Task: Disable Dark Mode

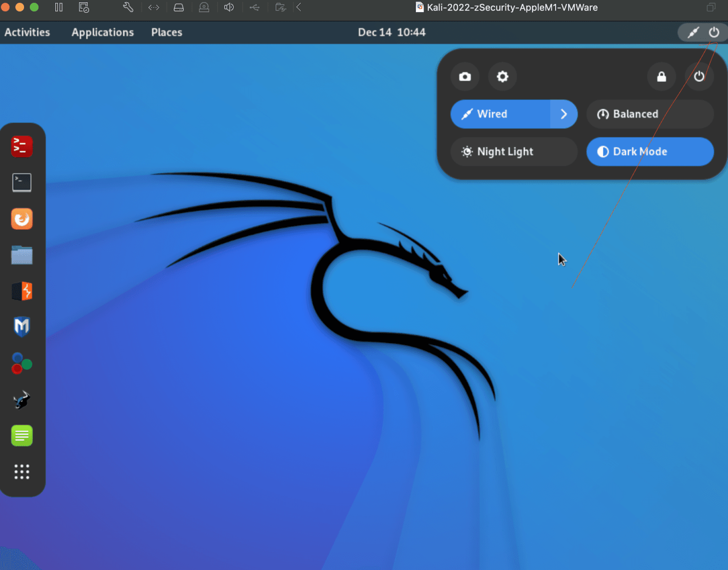Action: 650,152
